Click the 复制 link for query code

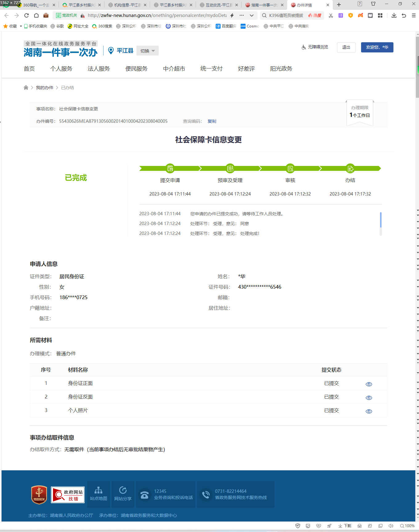[x=212, y=121]
